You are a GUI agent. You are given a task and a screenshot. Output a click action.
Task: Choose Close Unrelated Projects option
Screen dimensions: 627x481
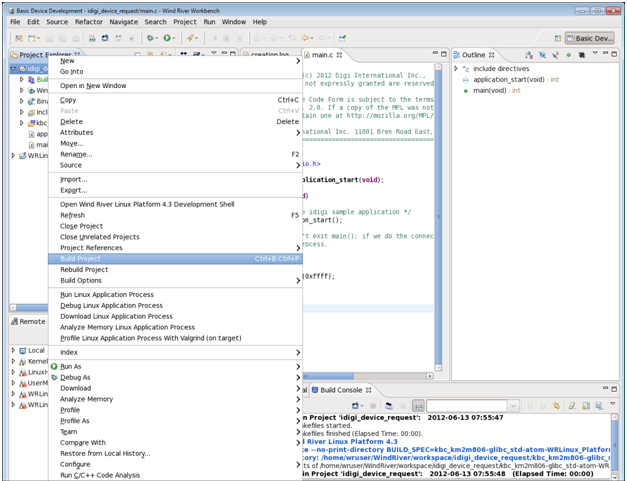point(99,237)
